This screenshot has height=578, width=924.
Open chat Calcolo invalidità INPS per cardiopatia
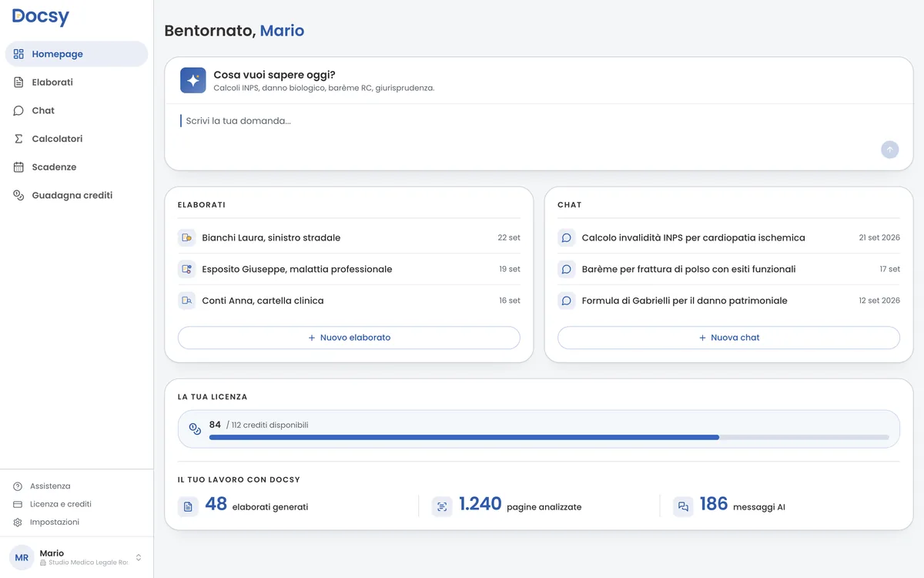click(x=728, y=238)
